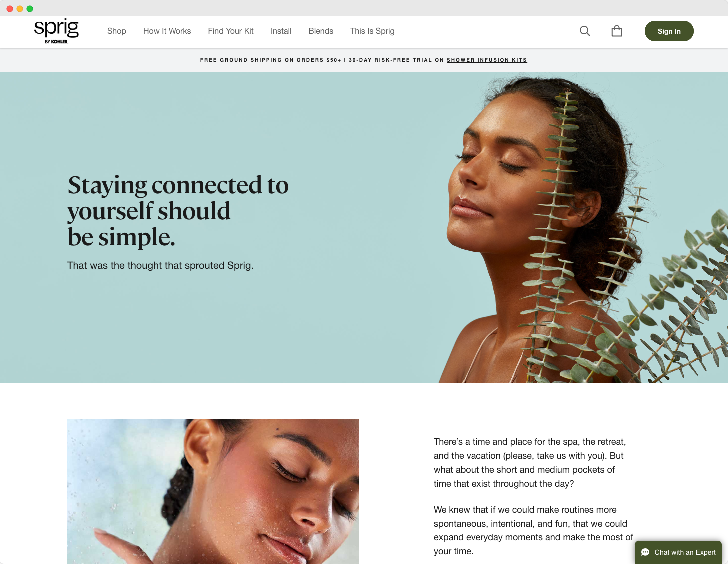
Task: Click the free ground shipping banner text
Action: coord(322,60)
